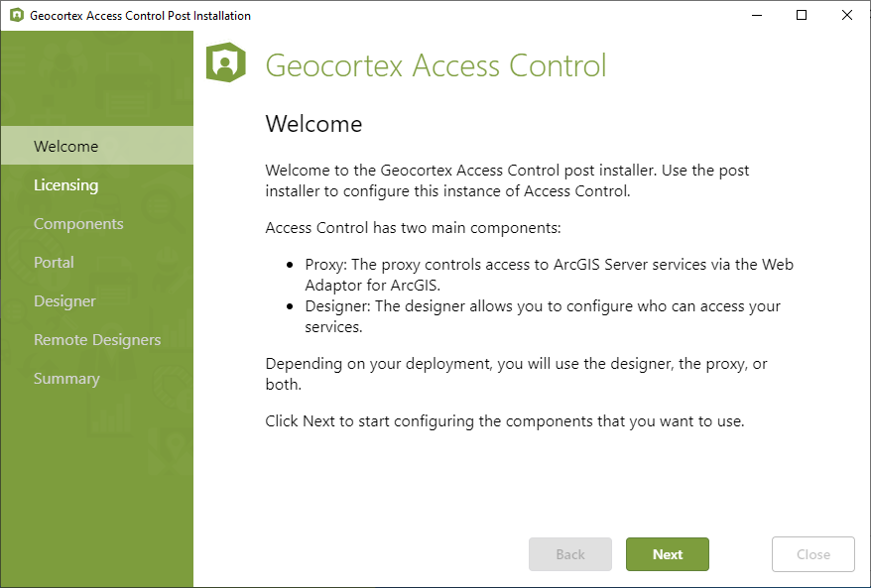This screenshot has width=871, height=588.
Task: Open the Remote Designers step
Action: point(97,339)
